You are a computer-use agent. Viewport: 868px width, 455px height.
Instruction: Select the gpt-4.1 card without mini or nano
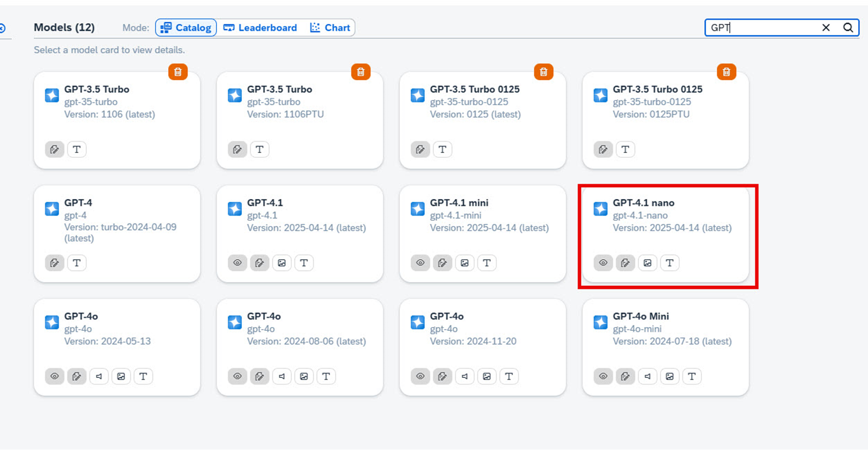coord(300,234)
